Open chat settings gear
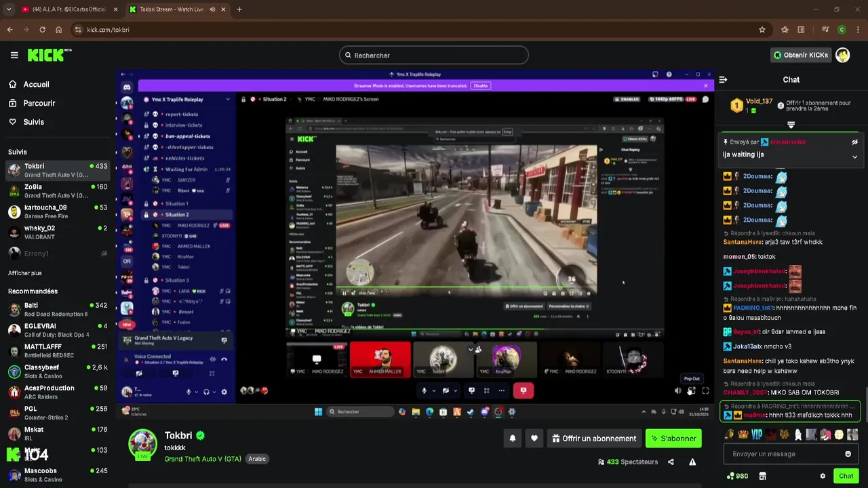This screenshot has height=488, width=868. (x=823, y=476)
